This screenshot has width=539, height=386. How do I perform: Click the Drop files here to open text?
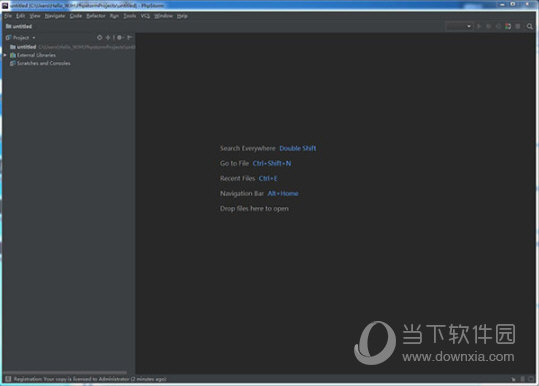point(254,209)
